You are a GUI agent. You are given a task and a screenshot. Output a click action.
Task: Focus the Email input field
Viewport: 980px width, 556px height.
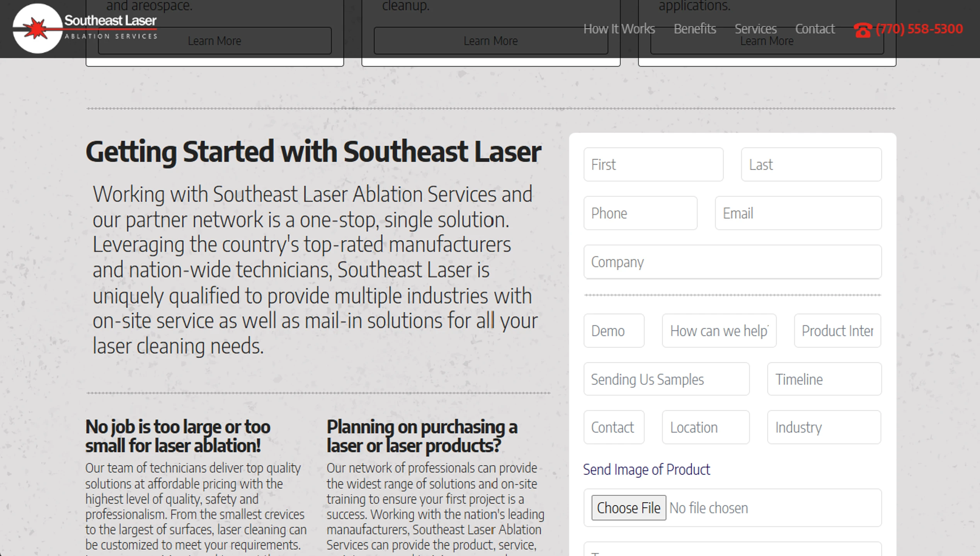coord(798,213)
